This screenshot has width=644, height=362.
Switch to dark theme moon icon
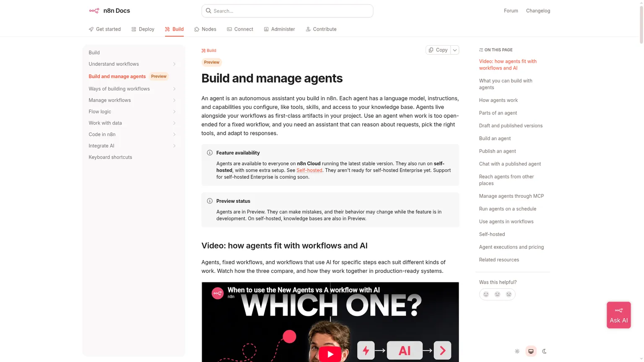(544, 351)
